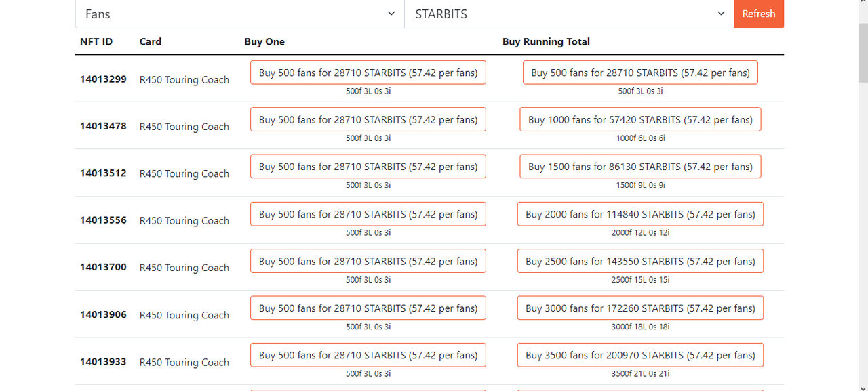Buy 3500 fans for 200970 STARBITS

pyautogui.click(x=640, y=355)
